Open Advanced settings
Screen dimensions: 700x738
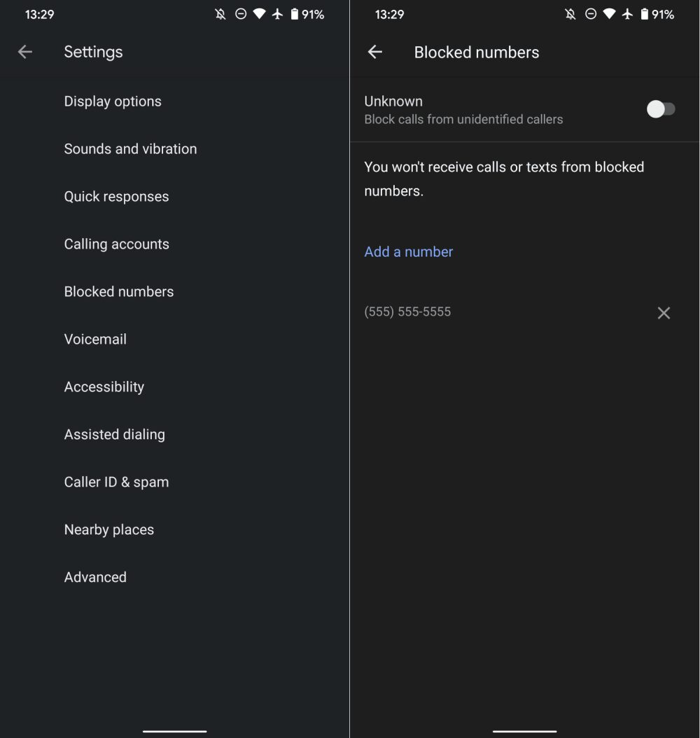[x=95, y=578]
